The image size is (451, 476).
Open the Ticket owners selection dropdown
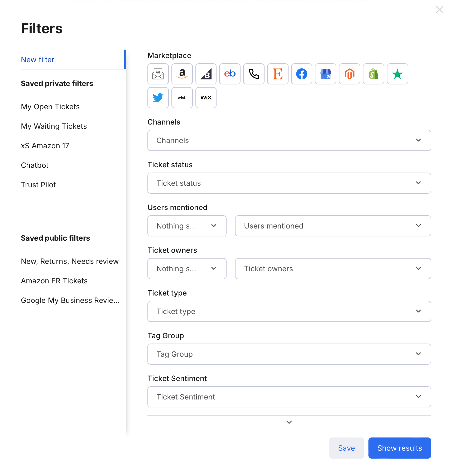[333, 269]
